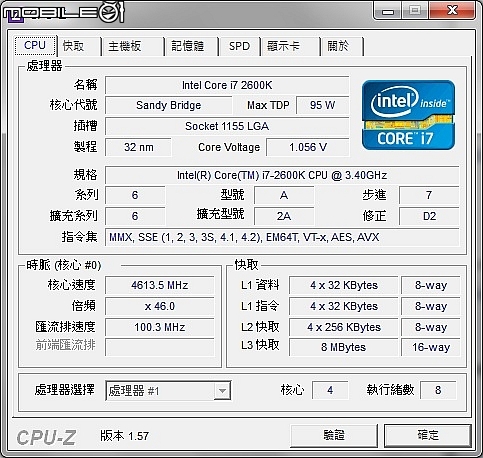
Task: Click the 95 W Max TDP value
Action: 322,105
